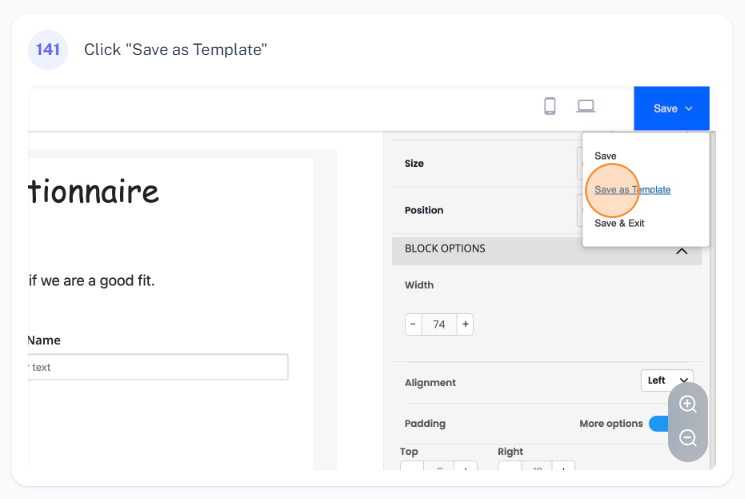Increase Width with the plus button
Image resolution: width=745 pixels, height=499 pixels.
(465, 324)
